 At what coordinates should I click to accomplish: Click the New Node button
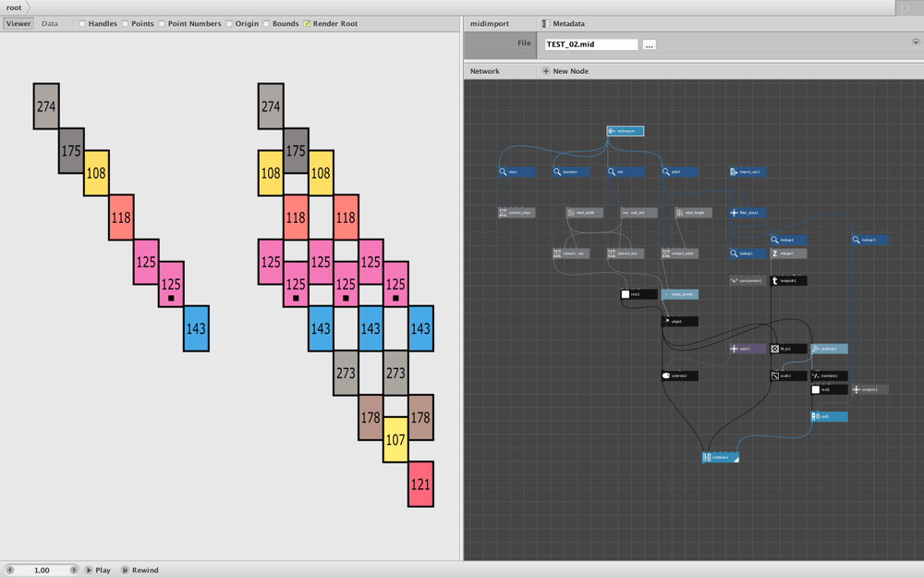pyautogui.click(x=565, y=71)
